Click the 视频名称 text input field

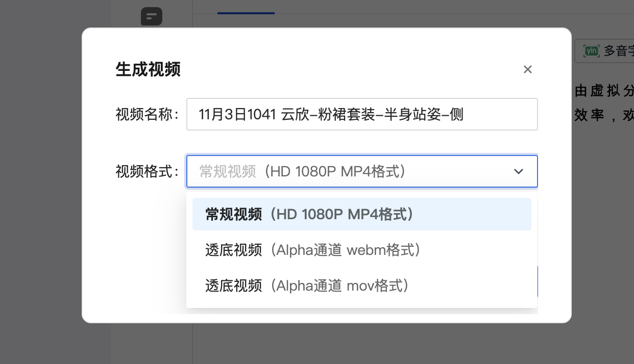tap(361, 114)
